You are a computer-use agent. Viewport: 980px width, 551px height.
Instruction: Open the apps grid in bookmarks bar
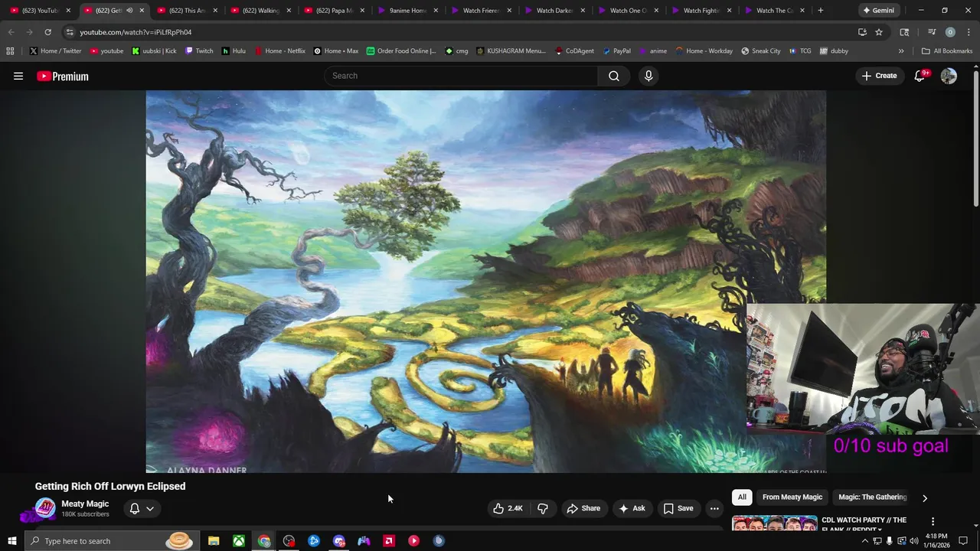pyautogui.click(x=10, y=51)
